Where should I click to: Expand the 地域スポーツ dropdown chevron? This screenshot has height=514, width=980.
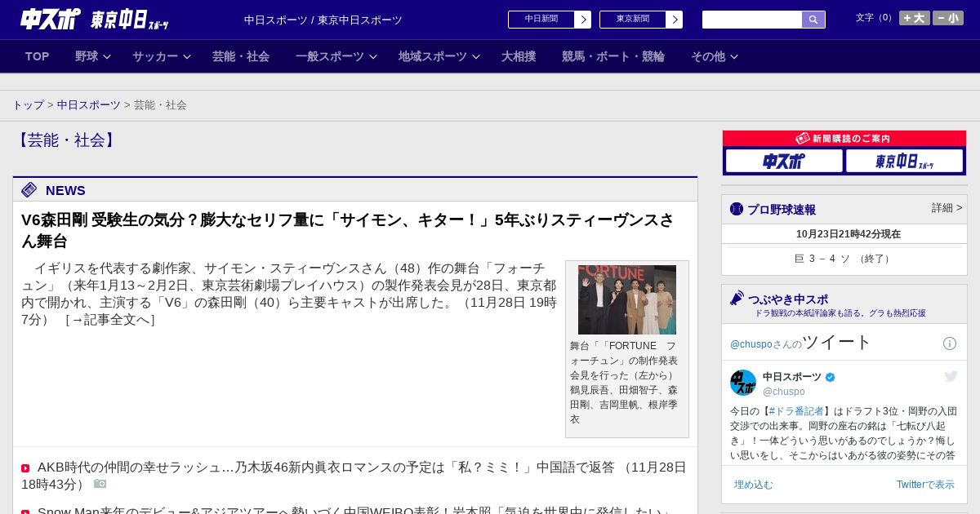476,57
